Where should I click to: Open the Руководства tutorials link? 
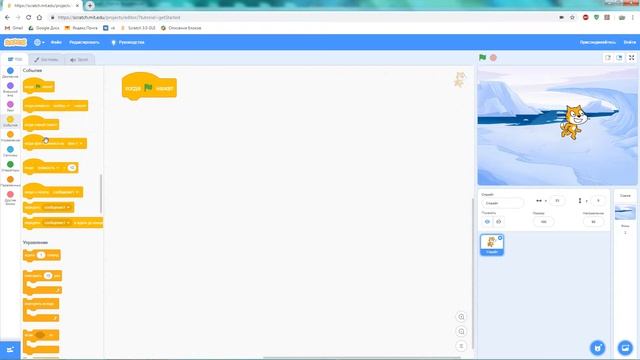pos(128,42)
